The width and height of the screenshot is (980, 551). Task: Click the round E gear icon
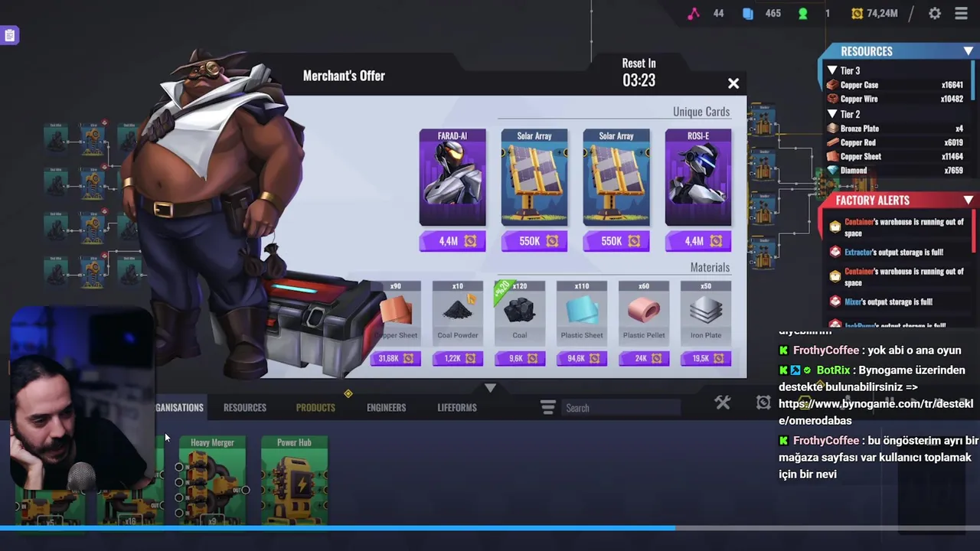click(763, 403)
